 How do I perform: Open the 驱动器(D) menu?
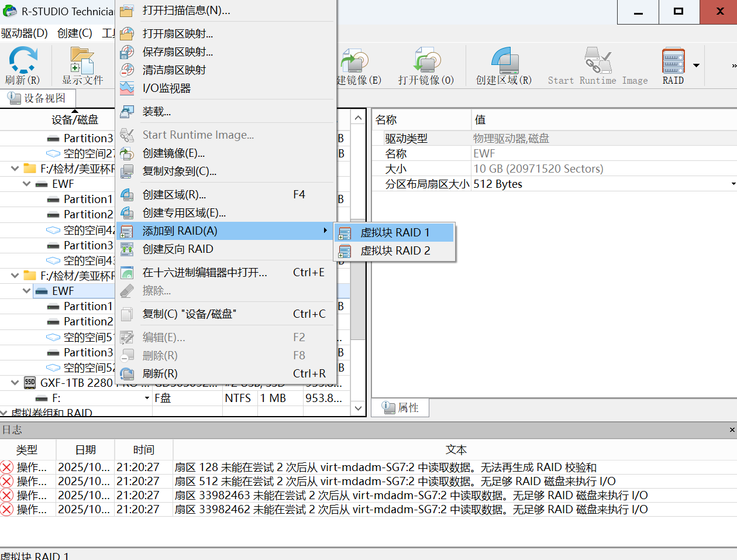click(x=25, y=33)
